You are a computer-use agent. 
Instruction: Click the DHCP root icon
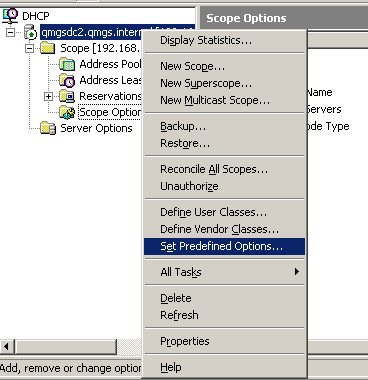(11, 15)
